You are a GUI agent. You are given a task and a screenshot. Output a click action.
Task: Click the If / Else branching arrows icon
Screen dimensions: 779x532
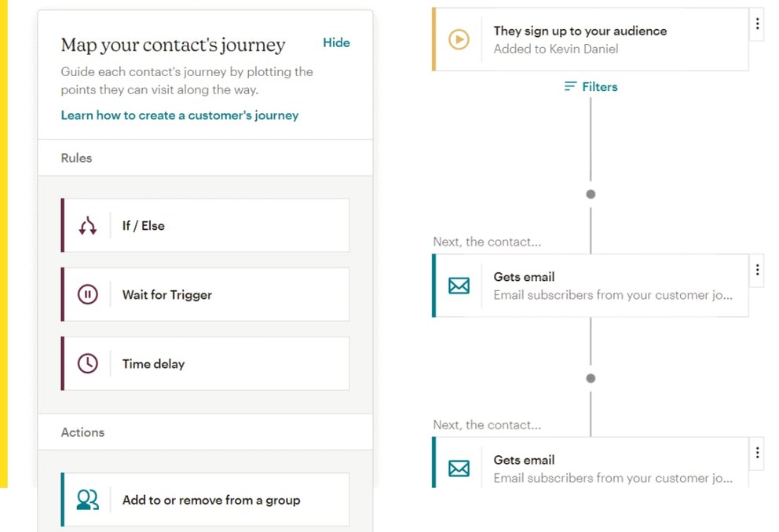click(x=87, y=226)
